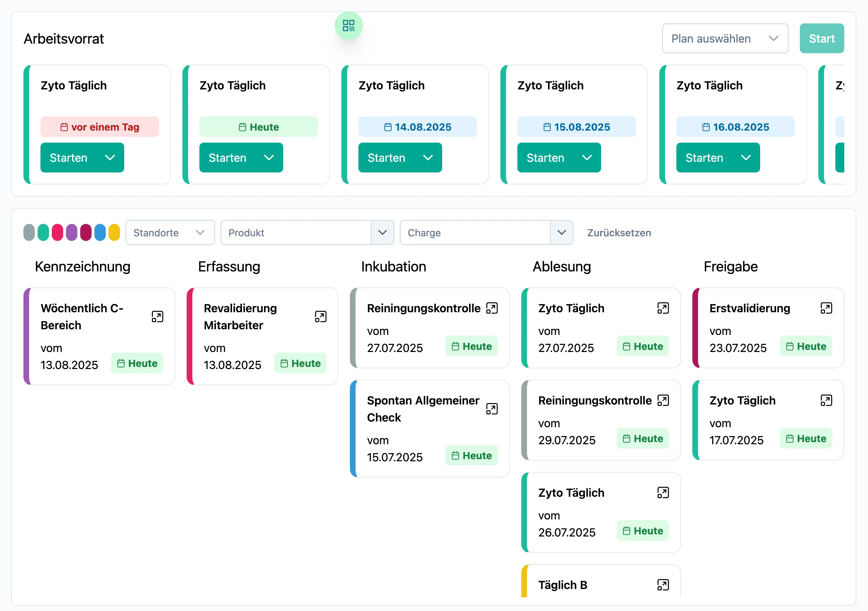Expand the Erstvalidierung card in Freigabe column
The height and width of the screenshot is (611, 868).
click(826, 308)
